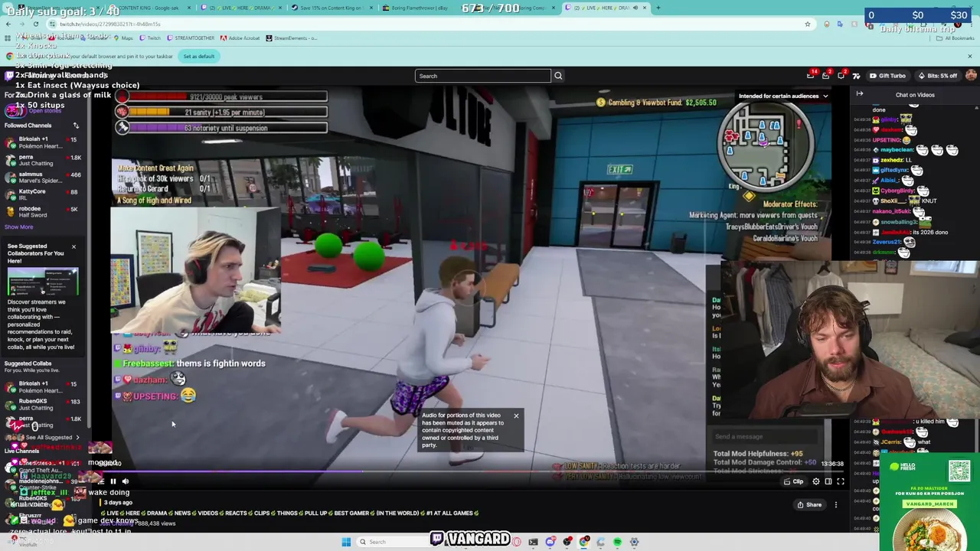Reload the page in the browser
The height and width of the screenshot is (551, 980).
click(35, 24)
